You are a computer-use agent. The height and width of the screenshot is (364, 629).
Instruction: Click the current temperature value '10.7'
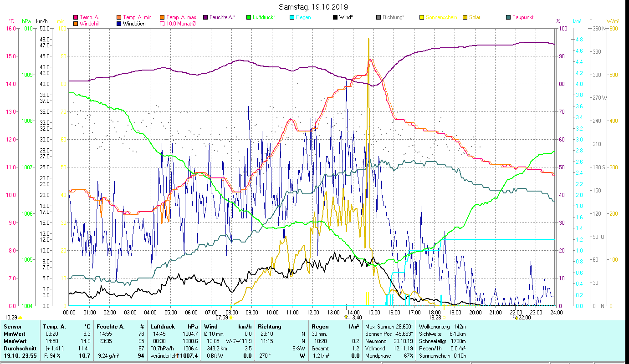pos(86,356)
